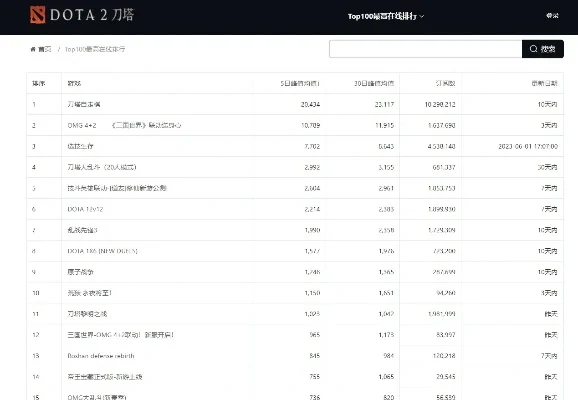The image size is (578, 400).
Task: Click the login link in the header
Action: point(552,15)
